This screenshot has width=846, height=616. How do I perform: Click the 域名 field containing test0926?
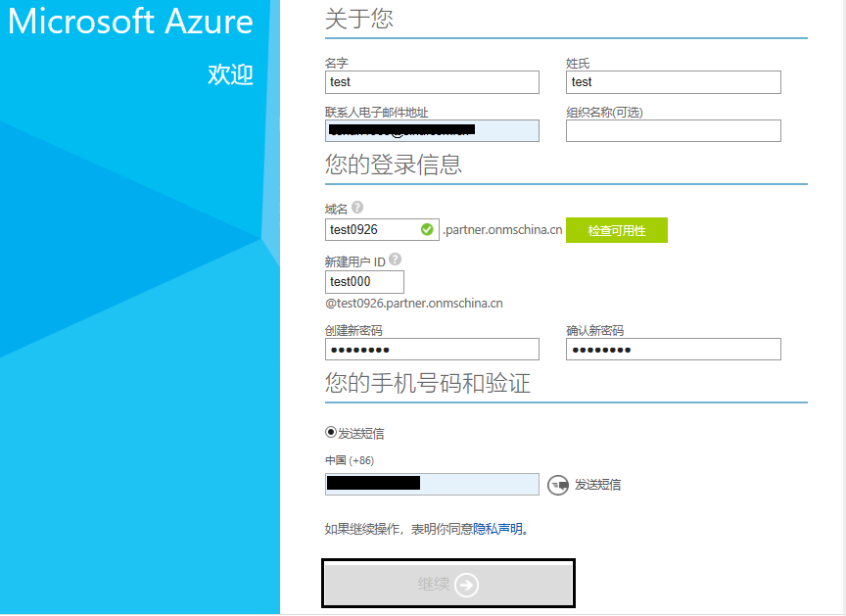point(372,229)
